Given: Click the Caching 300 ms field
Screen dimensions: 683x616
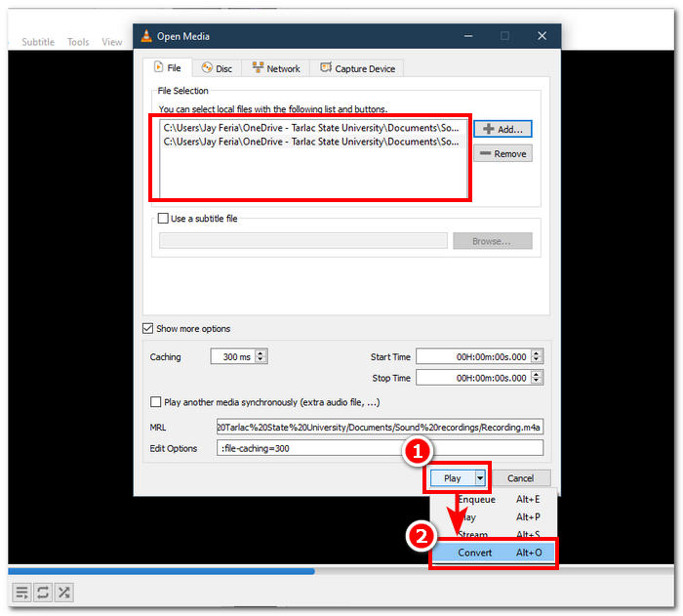Looking at the screenshot, I should click(x=233, y=356).
